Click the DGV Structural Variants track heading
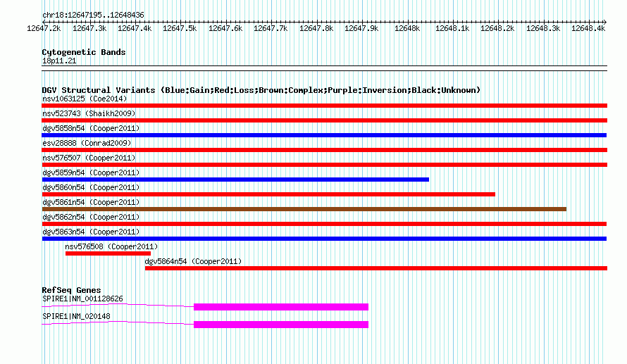This screenshot has height=364, width=627. click(261, 90)
